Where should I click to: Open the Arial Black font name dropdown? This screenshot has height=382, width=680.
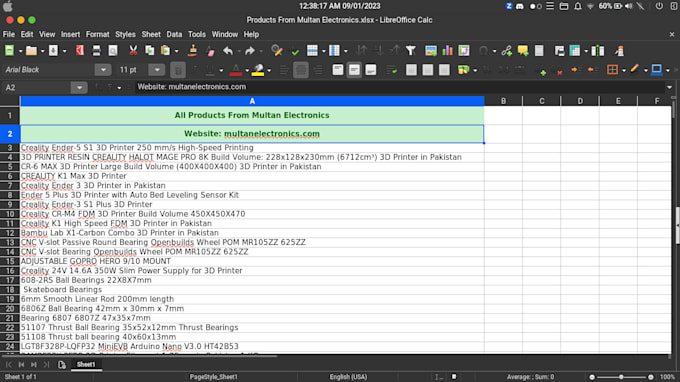(103, 70)
